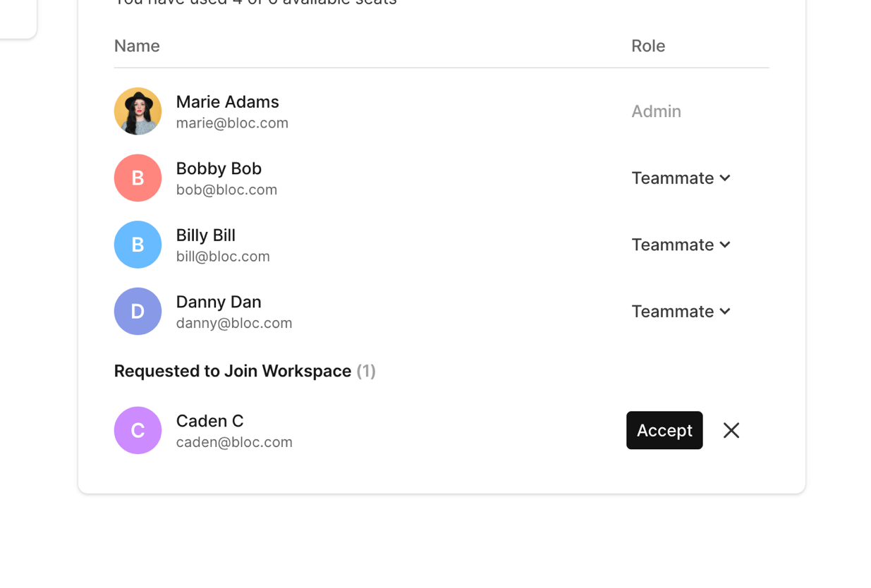
Task: Click the bill@bloc.com email address
Action: click(223, 257)
